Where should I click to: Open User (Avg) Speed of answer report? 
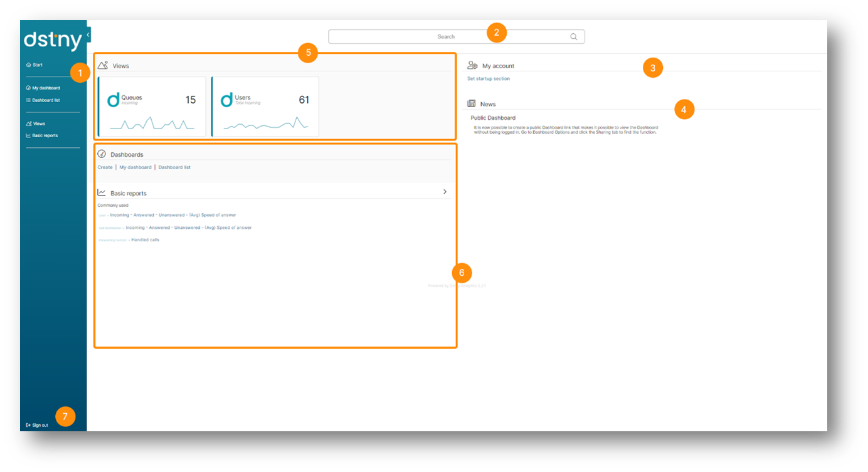[x=213, y=215]
